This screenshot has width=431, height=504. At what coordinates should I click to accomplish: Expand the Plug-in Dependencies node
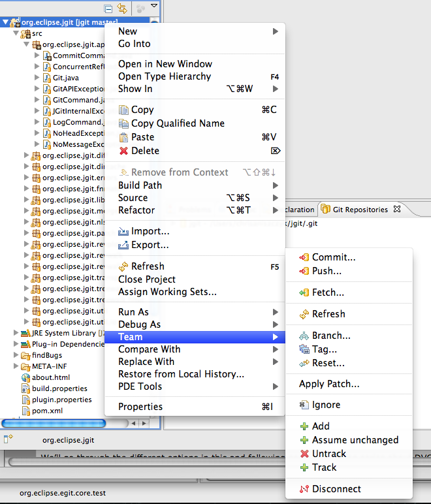pos(16,344)
